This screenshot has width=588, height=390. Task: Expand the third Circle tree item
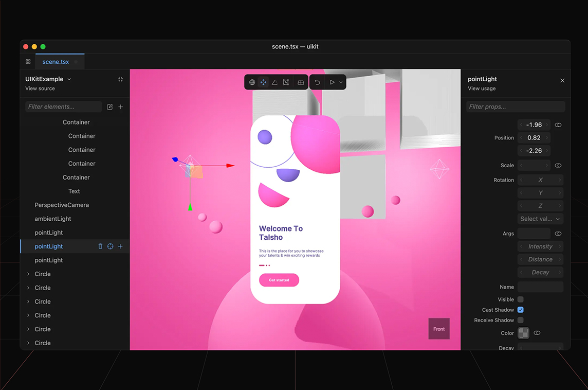pos(28,302)
